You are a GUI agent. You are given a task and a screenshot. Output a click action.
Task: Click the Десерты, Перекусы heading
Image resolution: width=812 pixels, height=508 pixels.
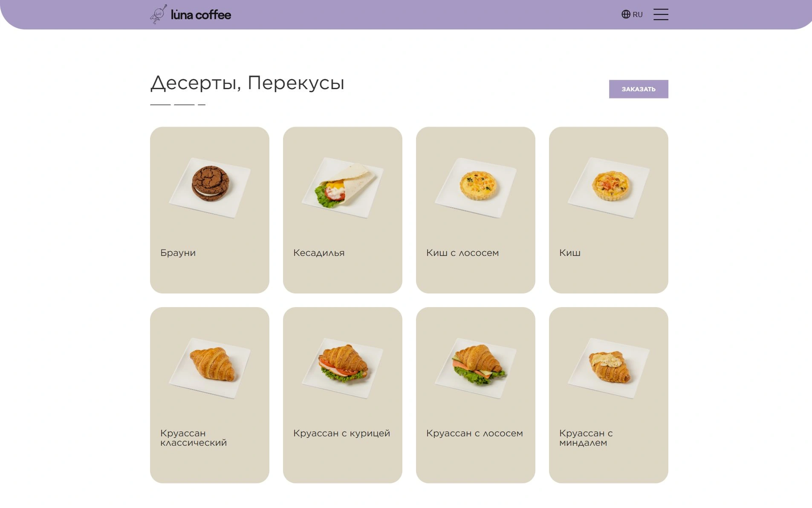pos(247,83)
